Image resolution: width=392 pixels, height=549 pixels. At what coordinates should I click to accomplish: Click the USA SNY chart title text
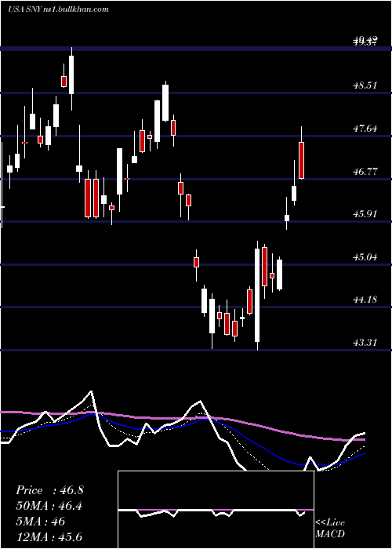tap(58, 9)
